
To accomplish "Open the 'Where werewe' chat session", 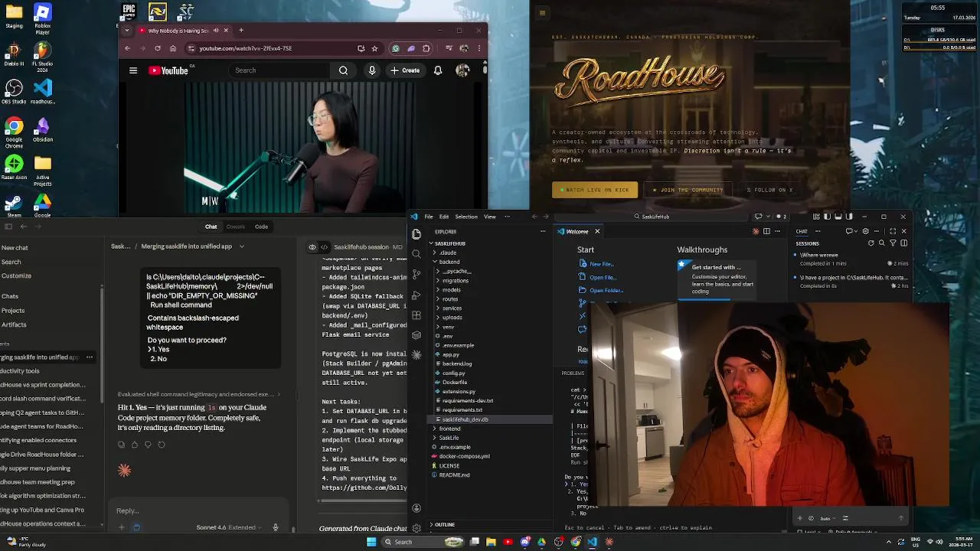I will [x=850, y=259].
